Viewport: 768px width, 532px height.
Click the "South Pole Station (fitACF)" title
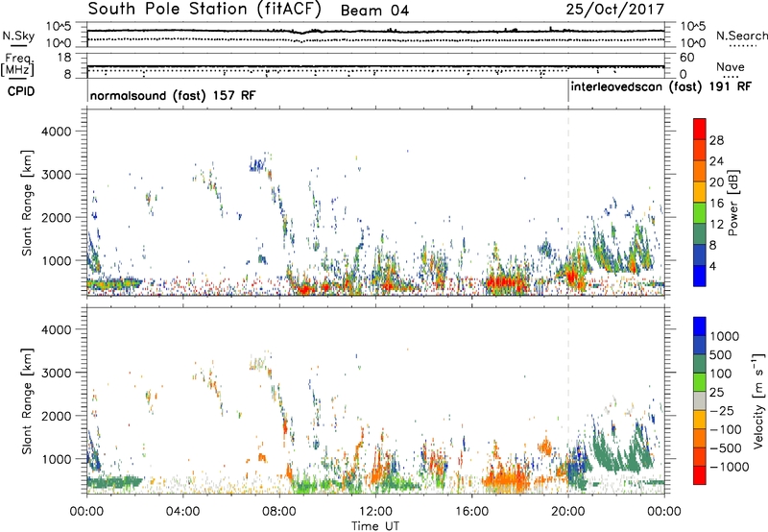204,9
